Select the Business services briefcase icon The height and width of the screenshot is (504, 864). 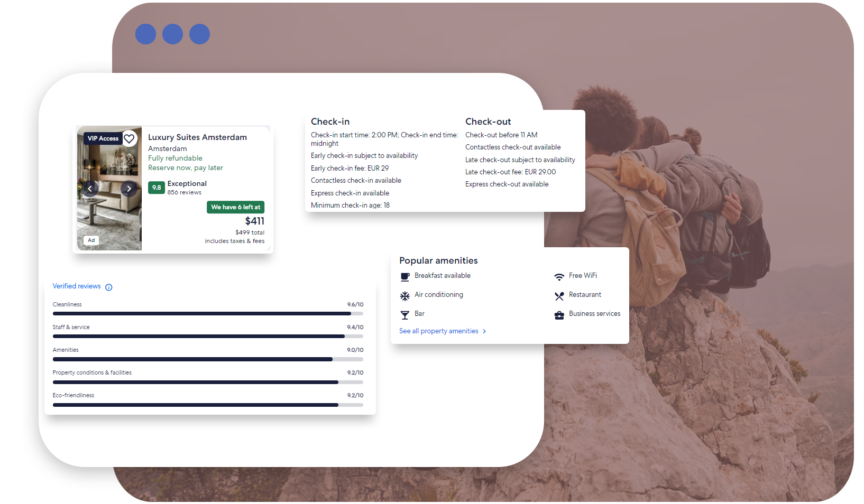point(559,314)
